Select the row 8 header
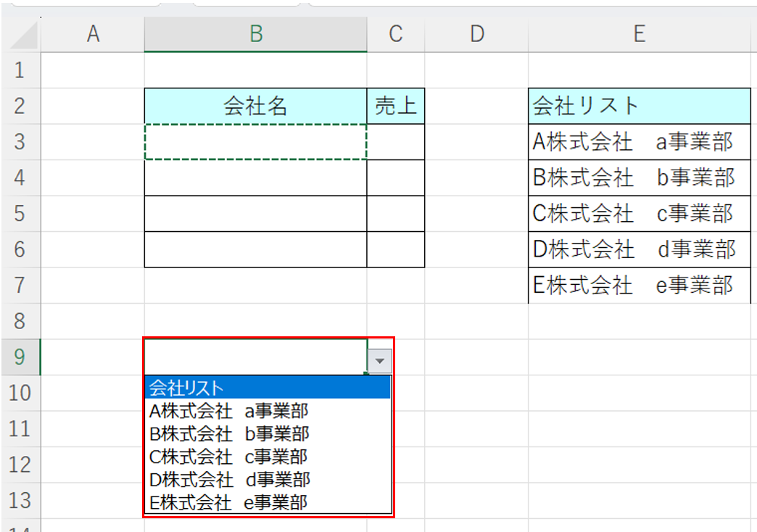Screen dimensions: 757x532 point(21,321)
